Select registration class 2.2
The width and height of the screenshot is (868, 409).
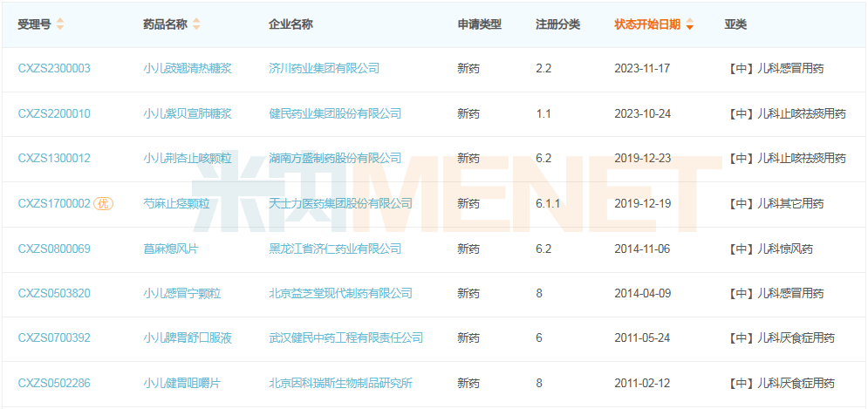(543, 69)
